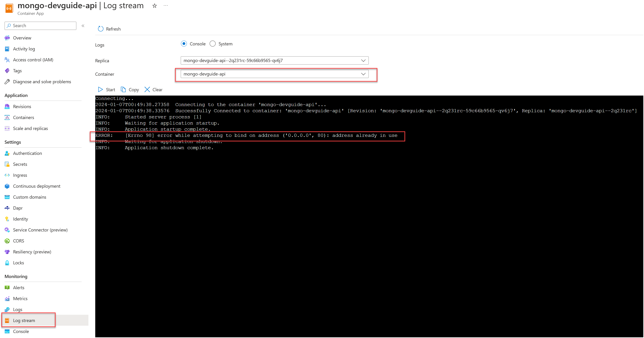
Task: Click the Scale and replicas icon
Action: coord(7,129)
